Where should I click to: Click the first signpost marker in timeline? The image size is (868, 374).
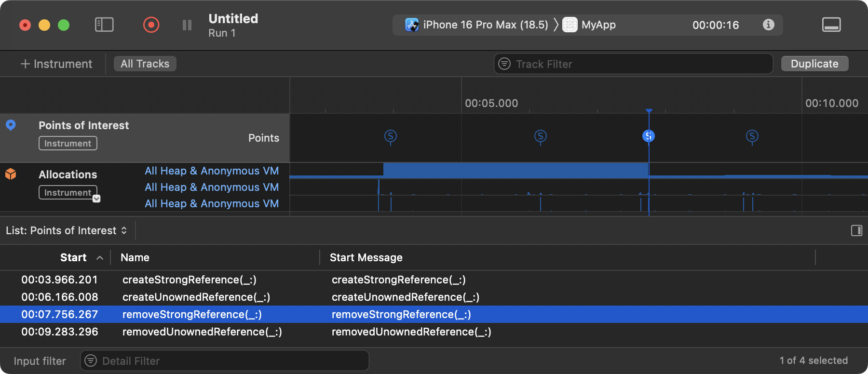[x=391, y=136]
